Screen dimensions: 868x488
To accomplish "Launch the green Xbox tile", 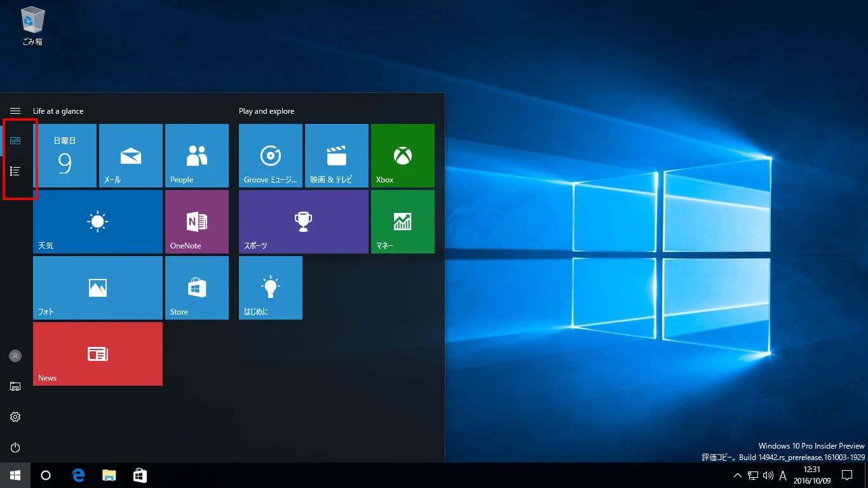I will [x=403, y=156].
